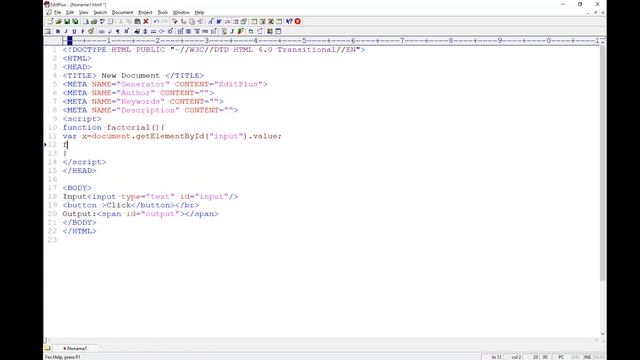Click the scroll down arrow at editor bottom
The width and height of the screenshot is (640, 360).
coord(602,333)
